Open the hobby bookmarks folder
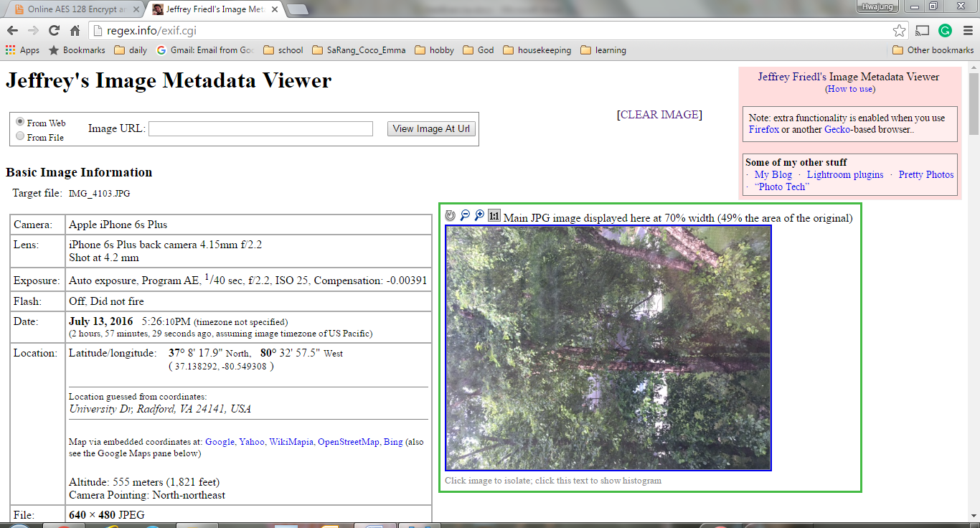This screenshot has width=980, height=528. [434, 50]
